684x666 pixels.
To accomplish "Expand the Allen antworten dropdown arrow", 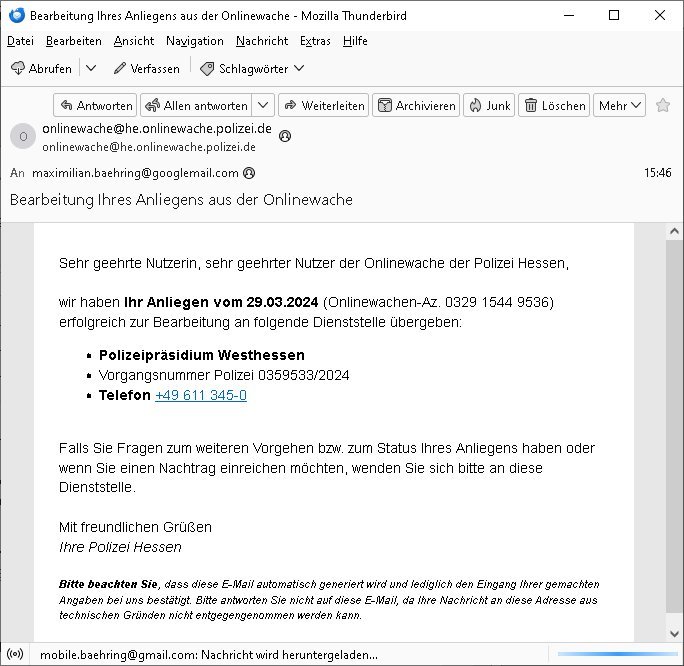I will tap(263, 106).
